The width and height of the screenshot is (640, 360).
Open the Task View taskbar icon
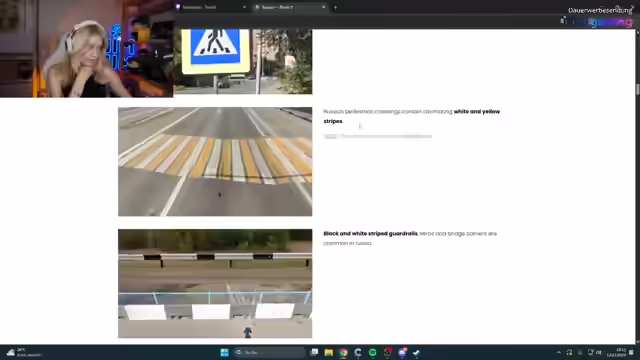coord(314,352)
